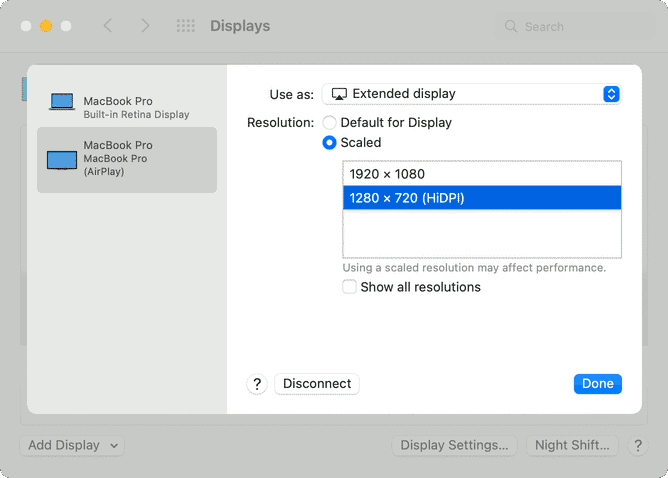Click the search magnifier icon
Image resolution: width=668 pixels, height=478 pixels.
click(x=511, y=27)
